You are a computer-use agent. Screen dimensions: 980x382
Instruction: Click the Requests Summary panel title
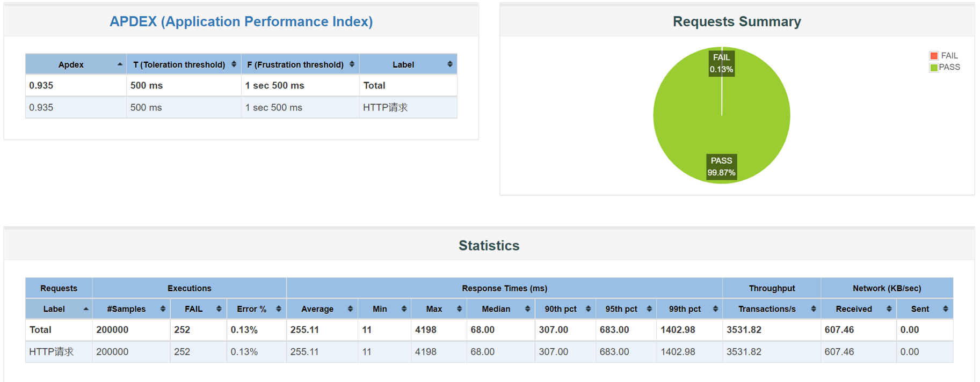[x=737, y=21]
